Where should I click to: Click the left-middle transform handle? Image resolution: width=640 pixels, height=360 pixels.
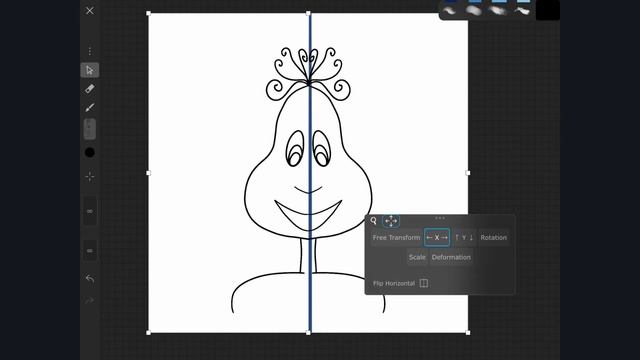click(x=149, y=173)
